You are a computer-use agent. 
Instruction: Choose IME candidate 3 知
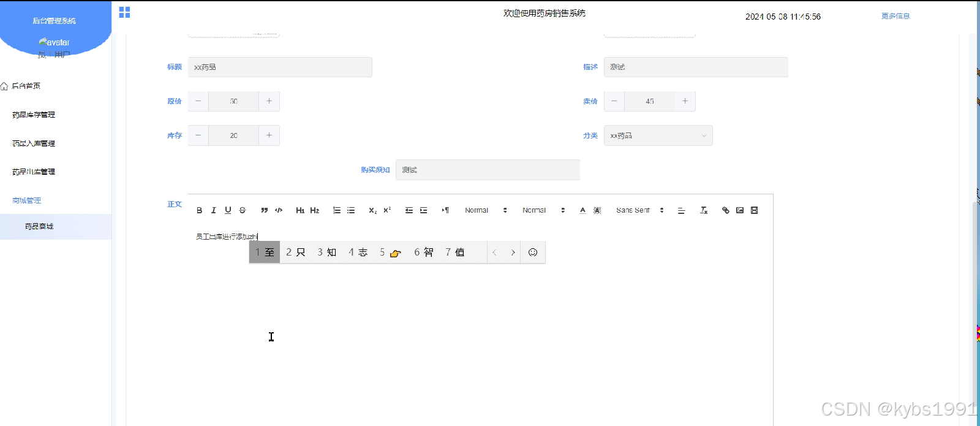click(x=327, y=252)
